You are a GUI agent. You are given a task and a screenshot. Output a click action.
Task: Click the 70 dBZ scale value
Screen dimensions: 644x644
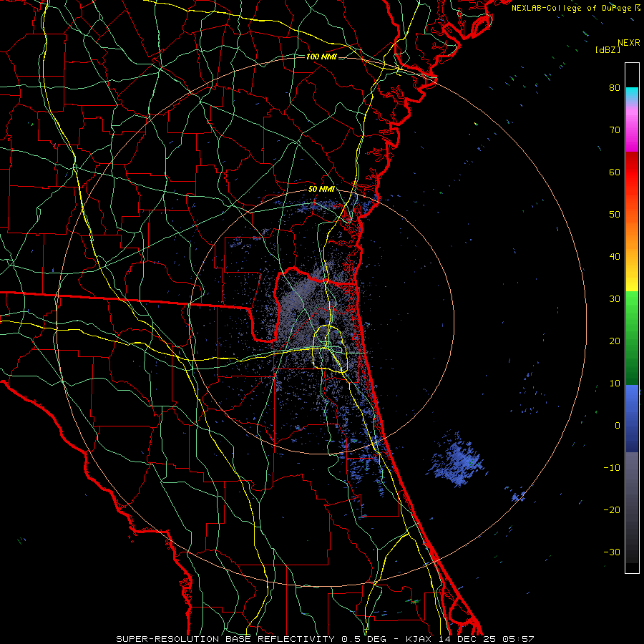(x=615, y=130)
